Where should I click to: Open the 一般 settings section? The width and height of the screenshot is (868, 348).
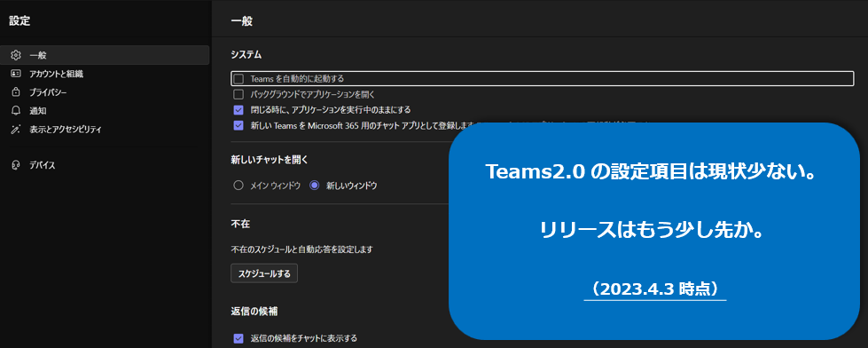tap(106, 55)
